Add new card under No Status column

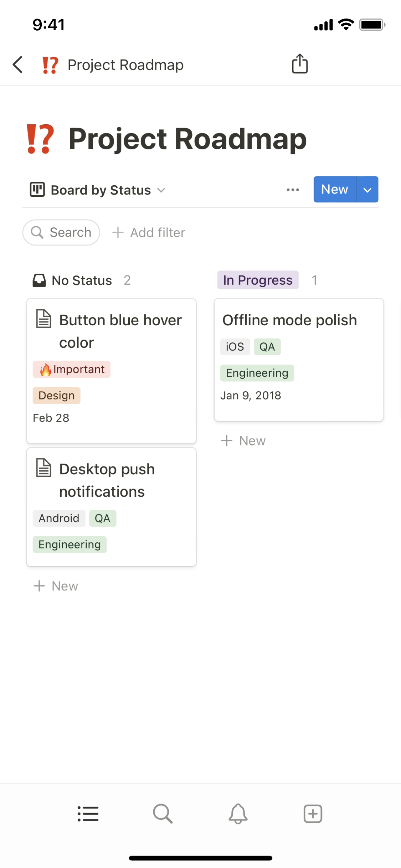click(x=56, y=586)
